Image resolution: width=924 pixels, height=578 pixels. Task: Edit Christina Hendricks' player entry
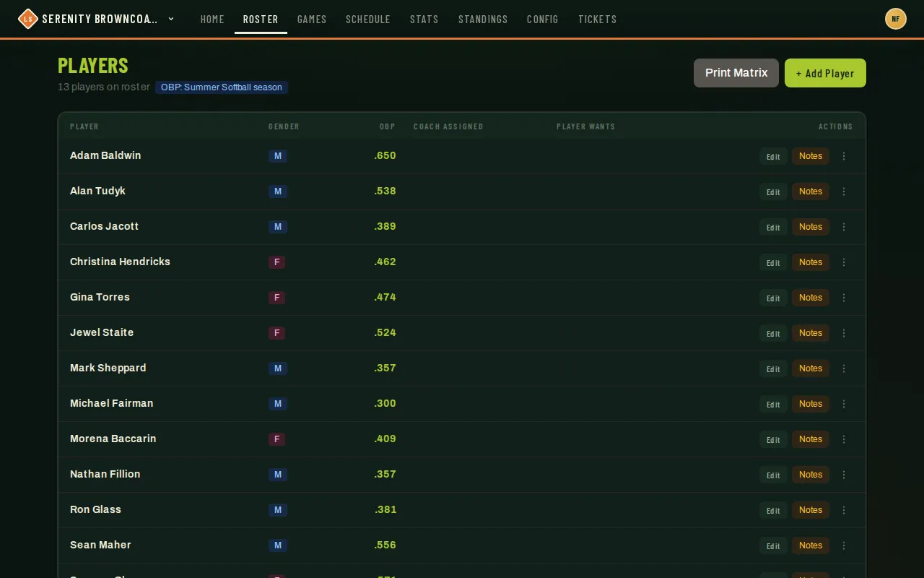pos(773,262)
